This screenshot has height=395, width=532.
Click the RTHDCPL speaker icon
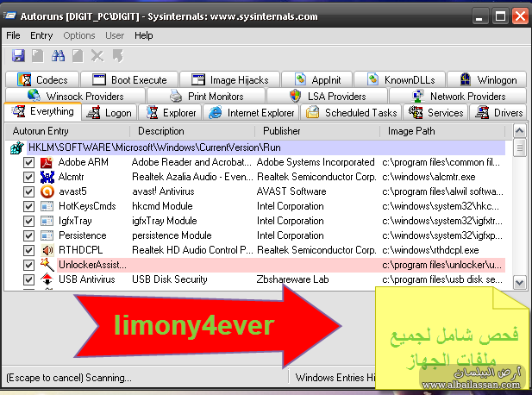coord(47,250)
